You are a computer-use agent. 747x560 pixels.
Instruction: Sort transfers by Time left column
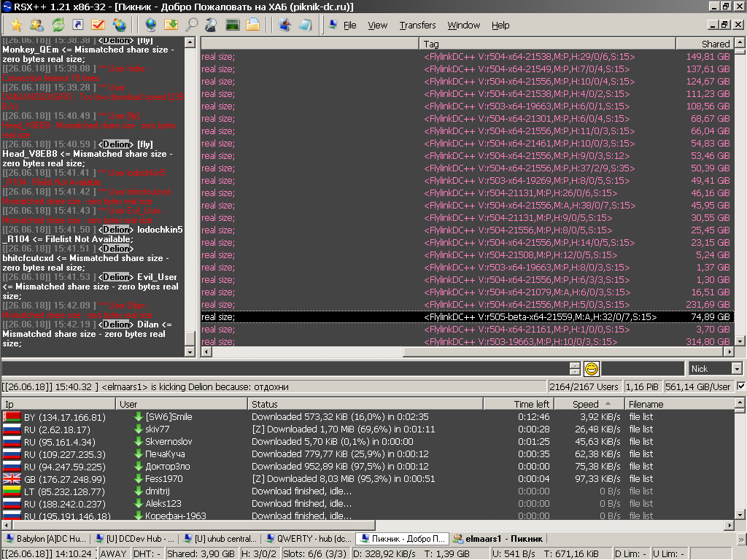519,404
